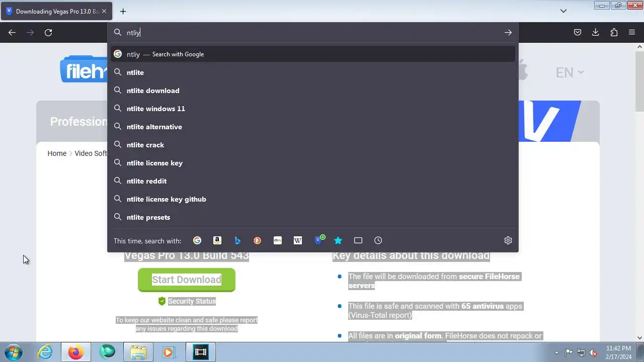Show hidden tray icons arrow

pos(556,352)
